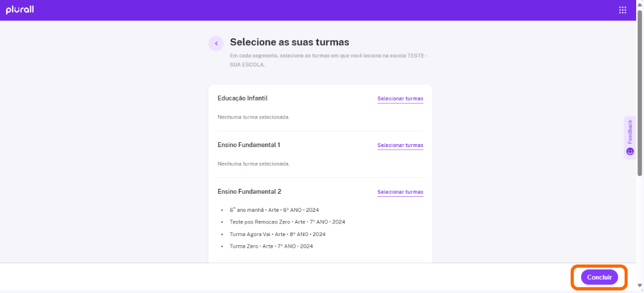Select turmas for Educação Infantil
The image size is (644, 293).
pyautogui.click(x=400, y=99)
